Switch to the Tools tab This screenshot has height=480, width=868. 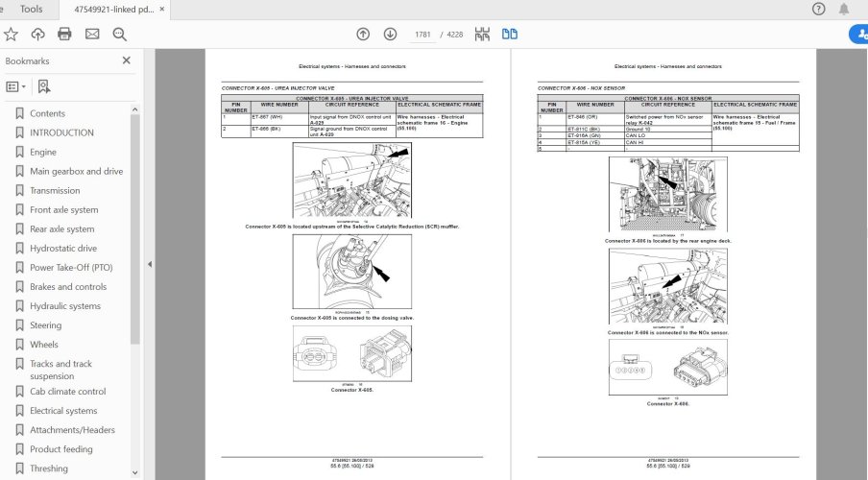tap(31, 9)
